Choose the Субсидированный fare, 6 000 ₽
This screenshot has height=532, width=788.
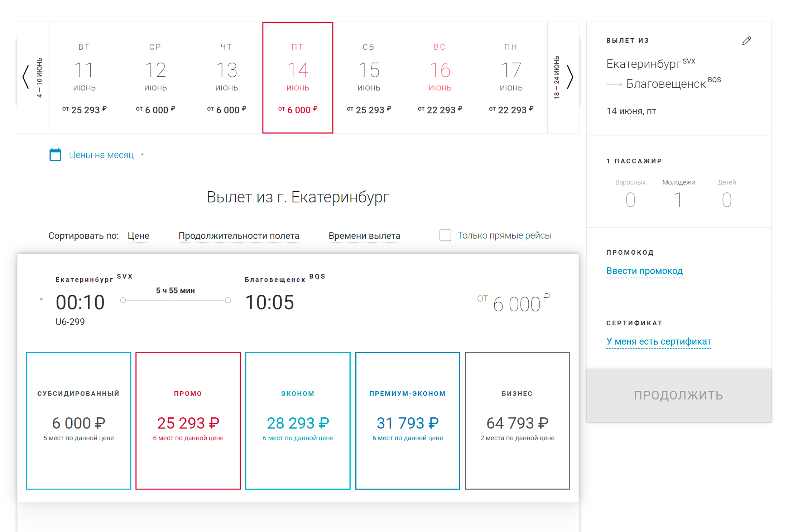pos(78,421)
